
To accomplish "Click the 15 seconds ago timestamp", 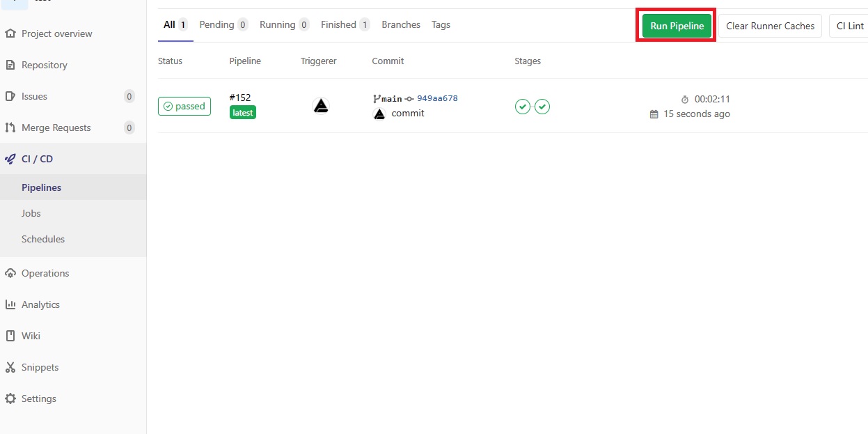I will 697,114.
